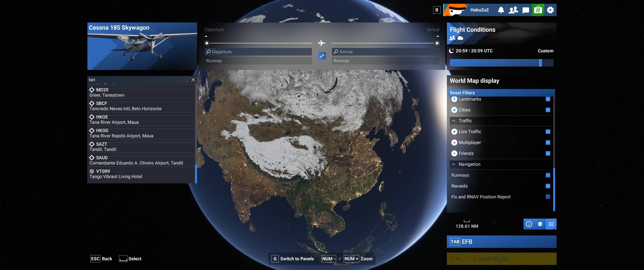
Task: Clear the tan search with X
Action: [193, 80]
